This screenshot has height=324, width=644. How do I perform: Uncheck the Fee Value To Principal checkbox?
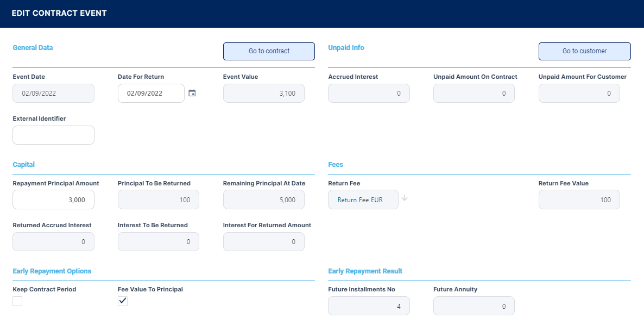[x=123, y=301]
